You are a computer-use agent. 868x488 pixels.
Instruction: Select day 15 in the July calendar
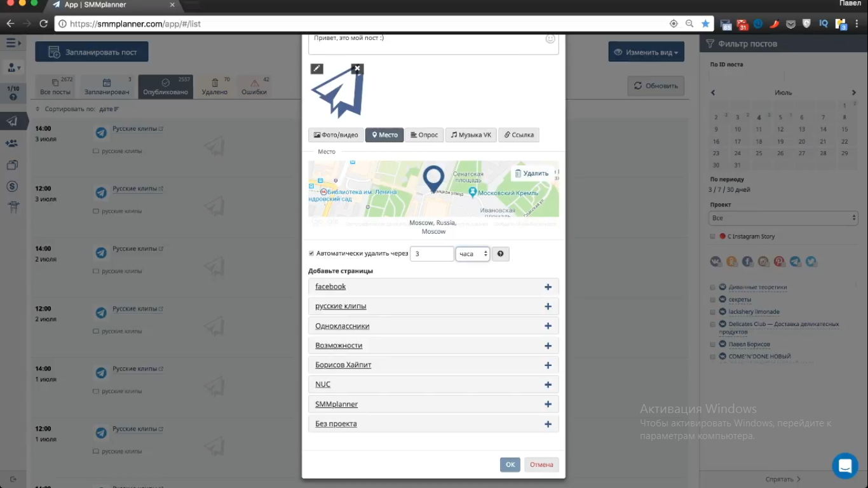tap(844, 129)
